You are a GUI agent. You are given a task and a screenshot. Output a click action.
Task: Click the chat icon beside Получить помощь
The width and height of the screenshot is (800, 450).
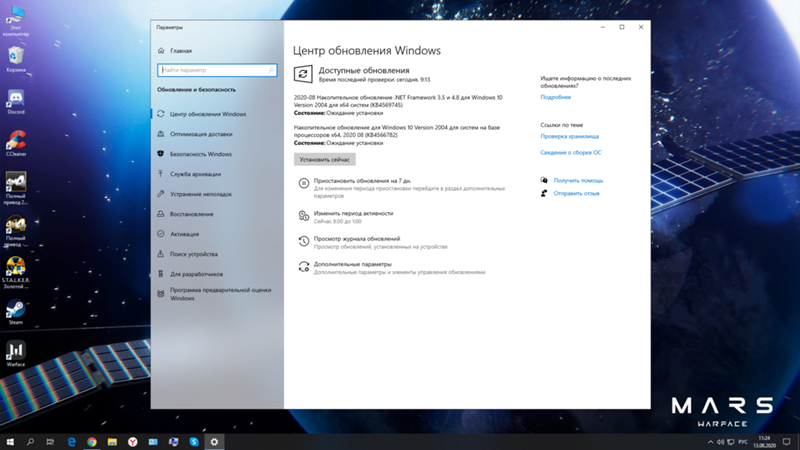point(544,180)
